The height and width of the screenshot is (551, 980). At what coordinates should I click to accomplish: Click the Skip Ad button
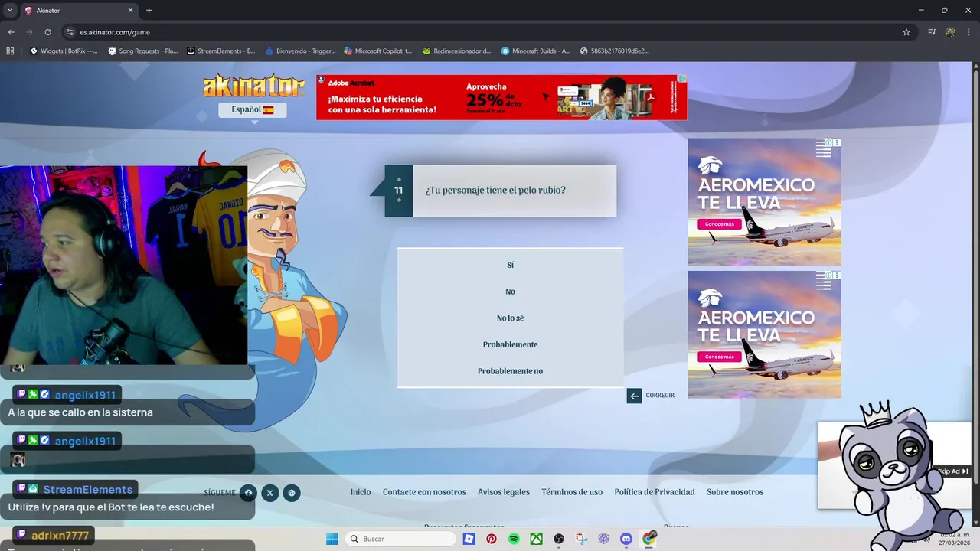coord(953,471)
